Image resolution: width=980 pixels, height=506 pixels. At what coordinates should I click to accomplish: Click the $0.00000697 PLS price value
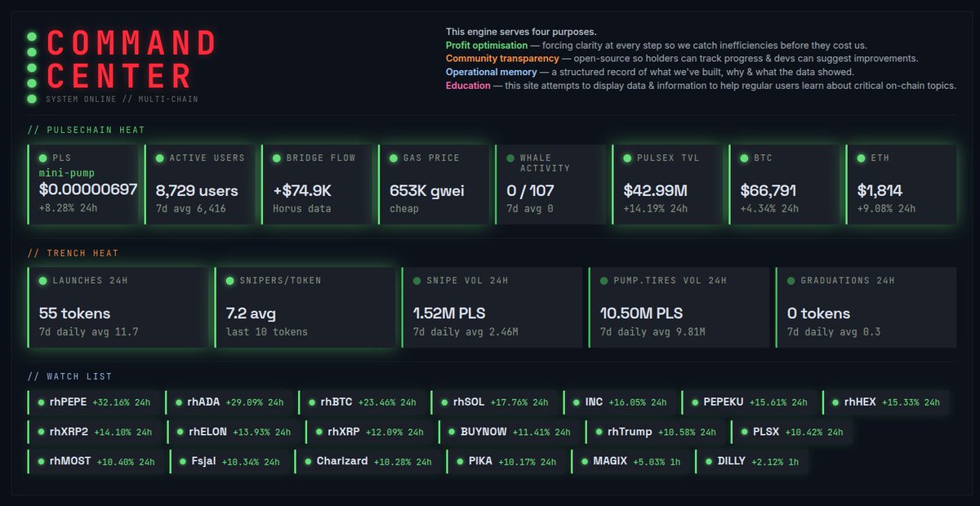(x=88, y=190)
